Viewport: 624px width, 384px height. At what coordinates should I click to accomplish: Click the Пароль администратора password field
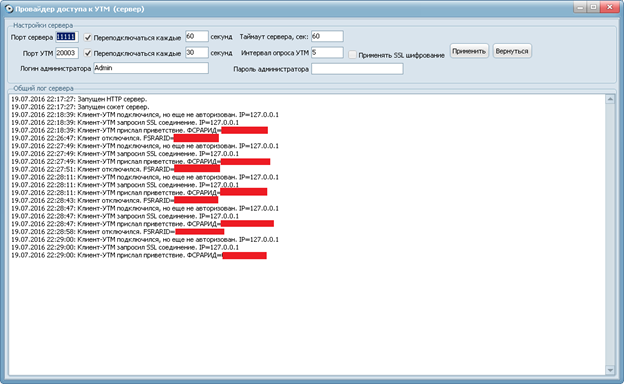click(357, 69)
